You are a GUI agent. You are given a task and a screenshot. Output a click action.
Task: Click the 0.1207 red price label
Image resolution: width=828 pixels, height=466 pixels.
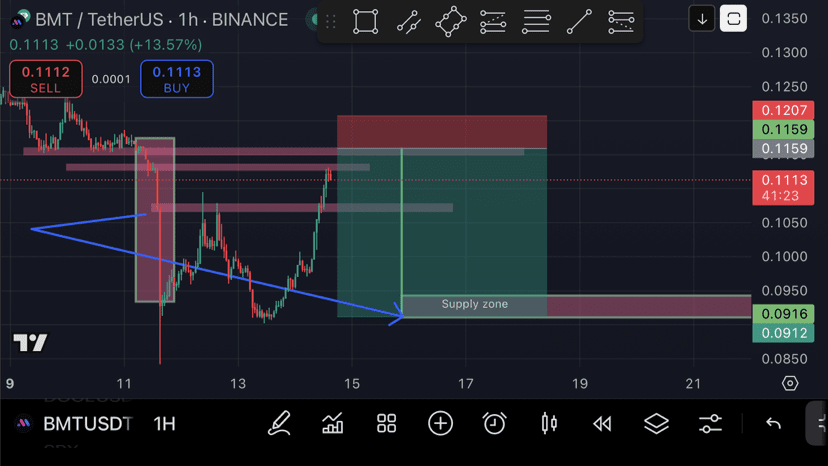click(x=783, y=110)
